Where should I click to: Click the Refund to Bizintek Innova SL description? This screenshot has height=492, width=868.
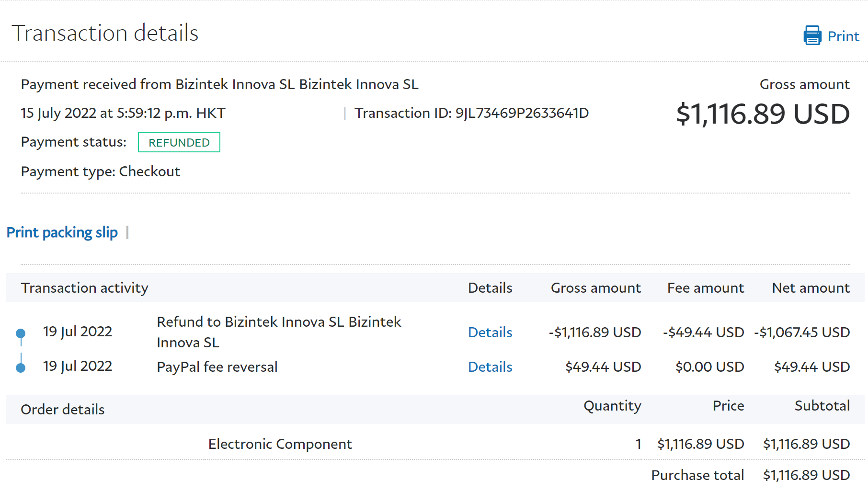coord(278,332)
